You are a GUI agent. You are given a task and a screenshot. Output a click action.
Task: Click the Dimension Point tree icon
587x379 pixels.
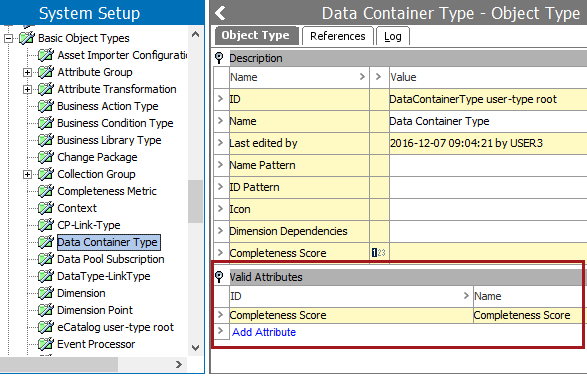click(46, 310)
